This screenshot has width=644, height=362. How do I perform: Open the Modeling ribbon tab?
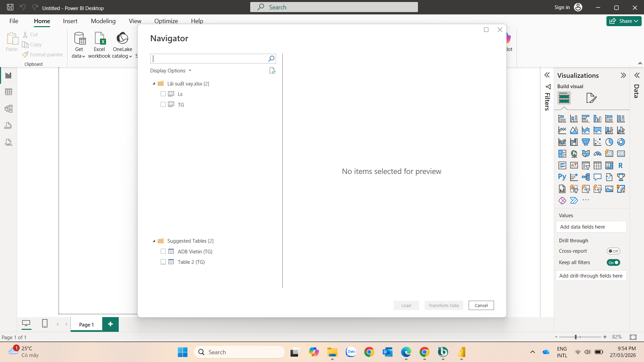tap(103, 21)
